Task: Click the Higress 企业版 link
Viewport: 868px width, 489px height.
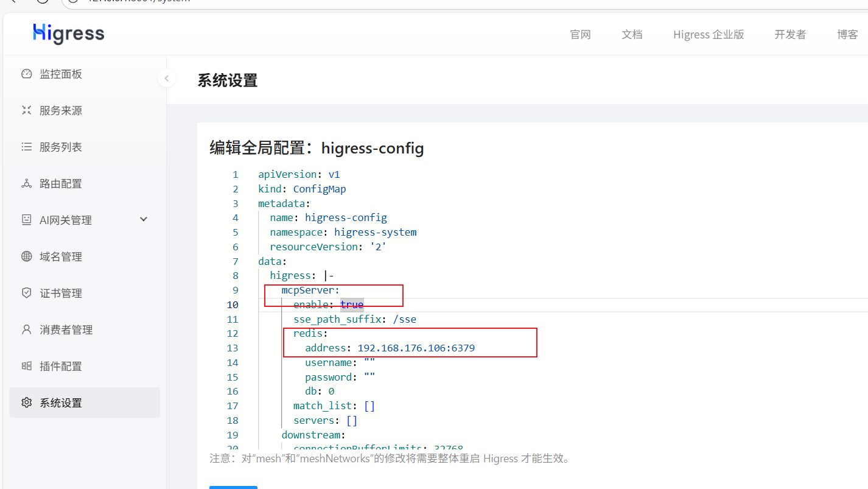Action: click(x=708, y=35)
